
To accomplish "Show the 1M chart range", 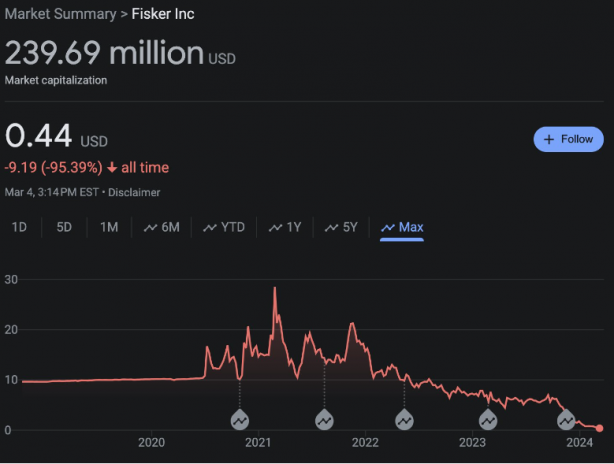I will (x=109, y=227).
